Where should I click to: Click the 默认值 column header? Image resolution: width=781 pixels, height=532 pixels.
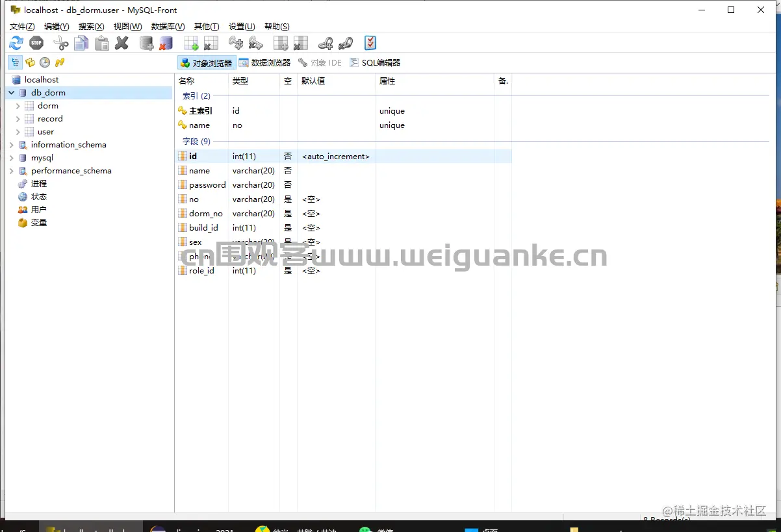[336, 81]
